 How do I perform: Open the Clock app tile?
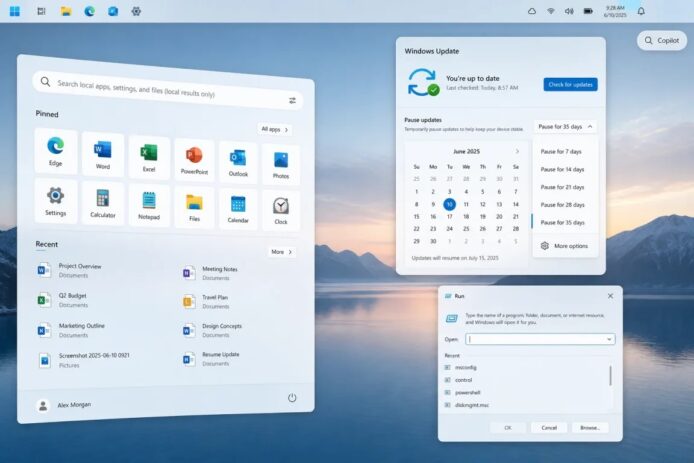281,211
